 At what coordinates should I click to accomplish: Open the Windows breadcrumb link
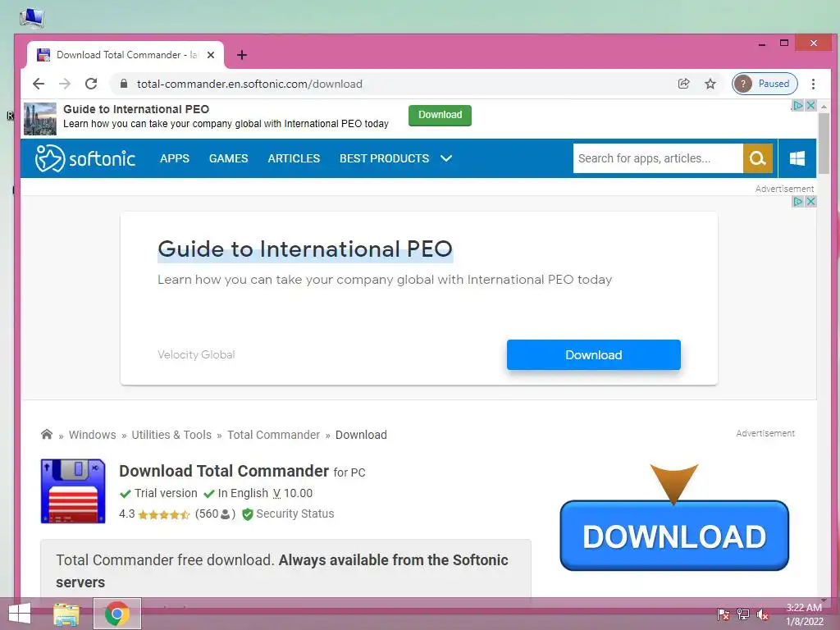coord(92,435)
